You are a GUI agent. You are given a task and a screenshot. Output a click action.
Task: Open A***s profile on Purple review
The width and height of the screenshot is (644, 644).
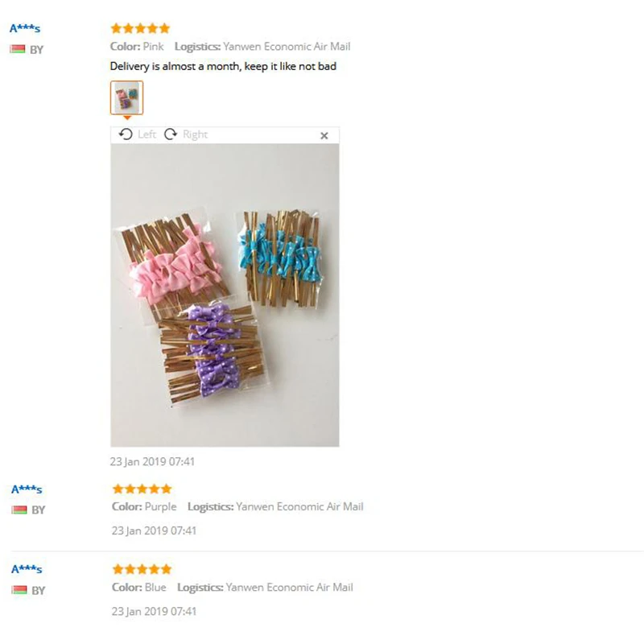[x=27, y=489]
